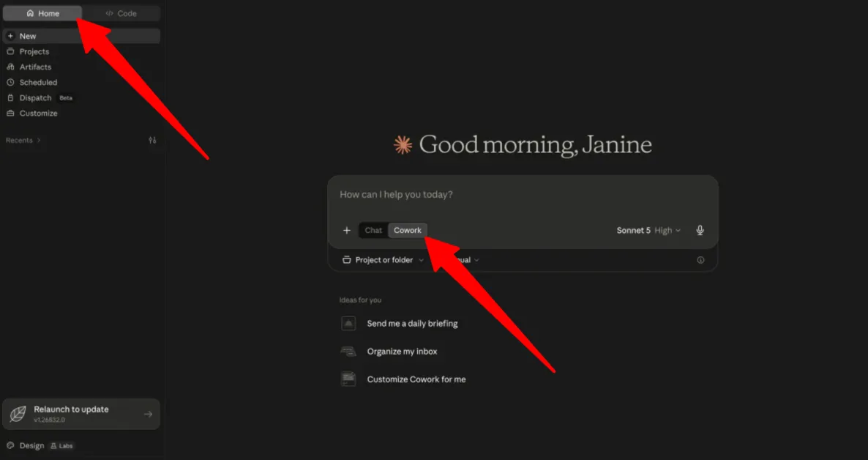Choose 'Send me a daily briefing' idea

point(412,324)
